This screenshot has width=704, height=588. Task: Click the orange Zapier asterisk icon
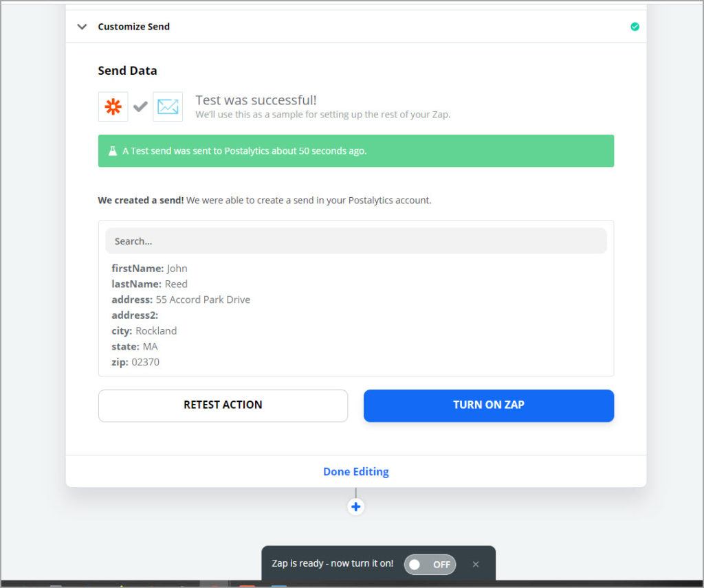113,106
